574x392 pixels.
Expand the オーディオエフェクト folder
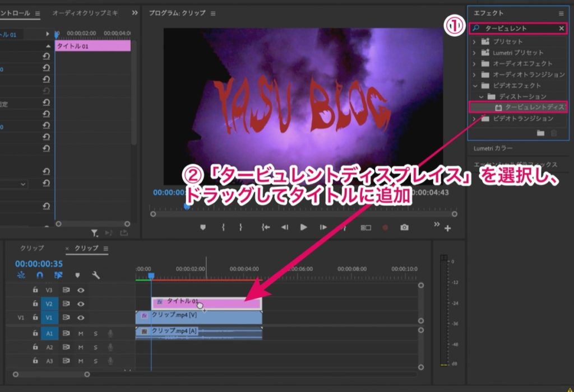pos(474,64)
